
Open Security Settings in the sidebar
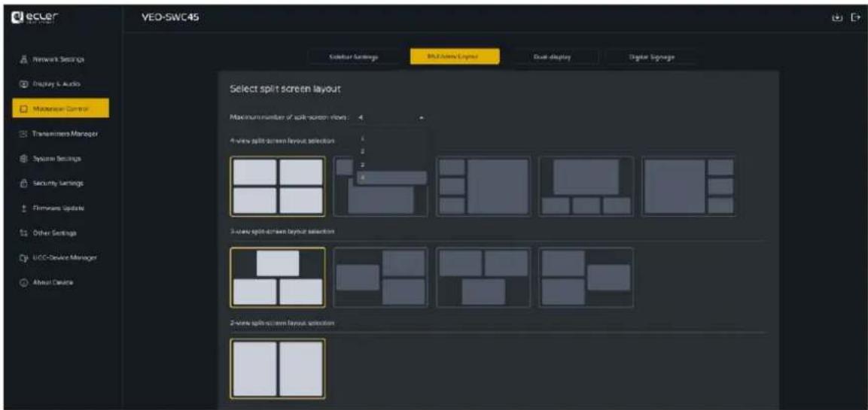[x=60, y=183]
